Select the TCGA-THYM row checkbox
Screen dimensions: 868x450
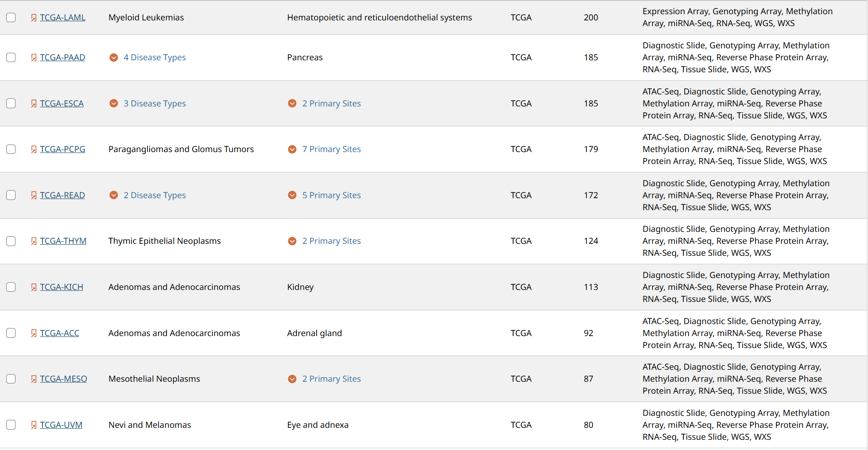pyautogui.click(x=11, y=241)
